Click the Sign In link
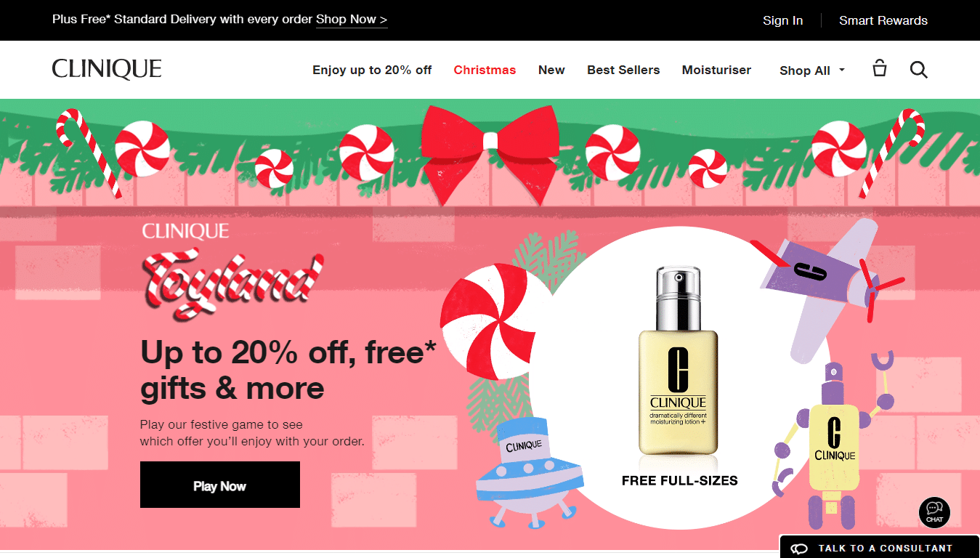The height and width of the screenshot is (558, 980). tap(782, 20)
